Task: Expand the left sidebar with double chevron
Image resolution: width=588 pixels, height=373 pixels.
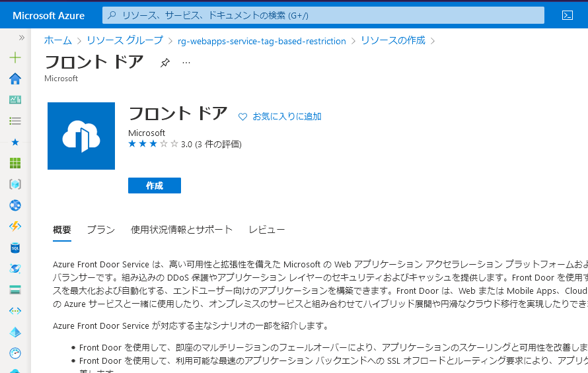Action: pos(21,38)
